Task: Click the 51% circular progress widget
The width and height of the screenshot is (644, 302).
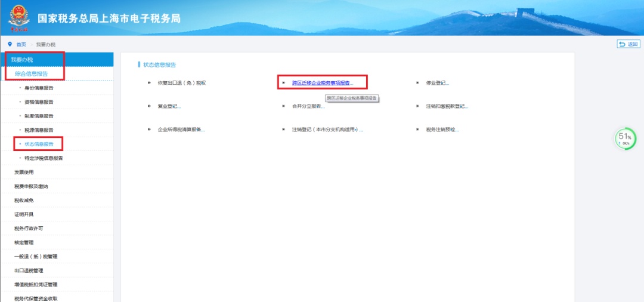Action: 625,139
